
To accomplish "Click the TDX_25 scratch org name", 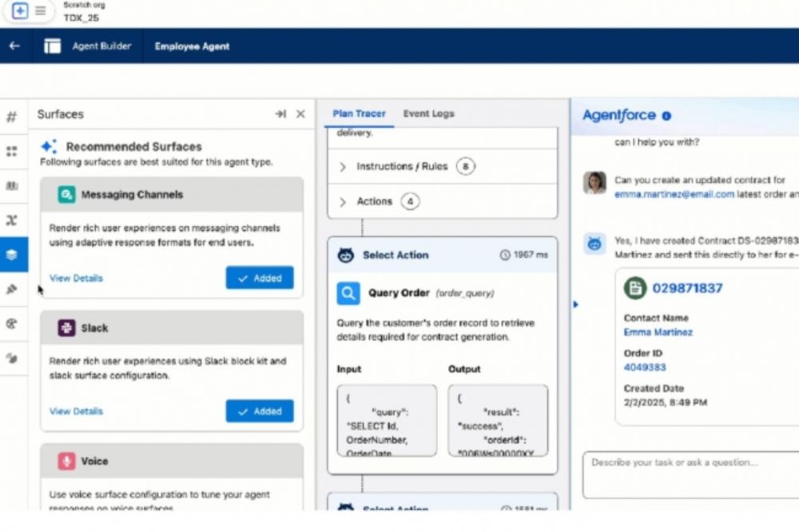I will 81,18.
